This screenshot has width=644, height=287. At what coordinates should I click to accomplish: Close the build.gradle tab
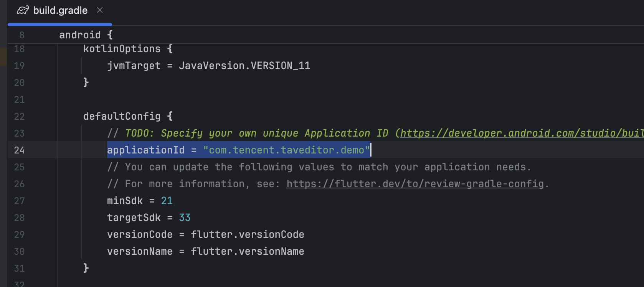[100, 10]
